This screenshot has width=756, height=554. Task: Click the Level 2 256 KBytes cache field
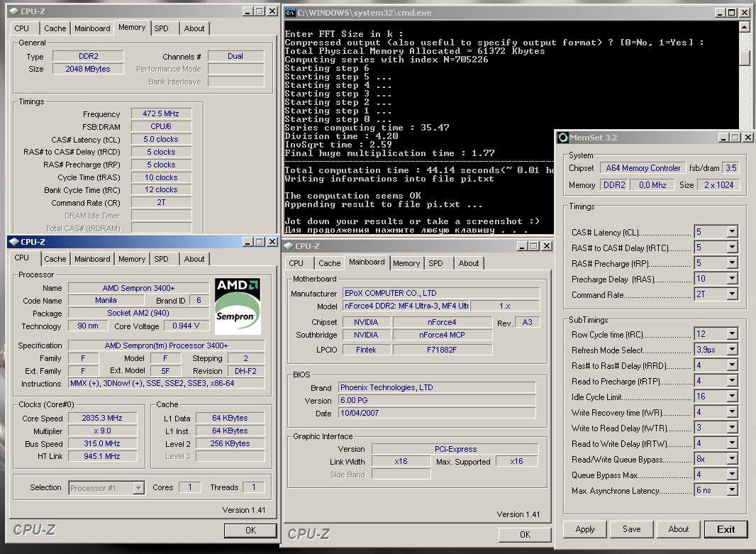coord(230,443)
